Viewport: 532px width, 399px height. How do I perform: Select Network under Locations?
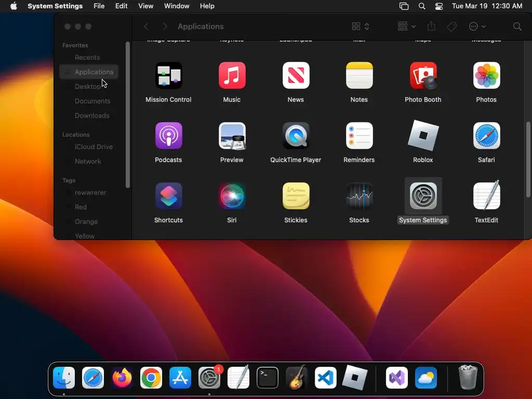point(89,162)
